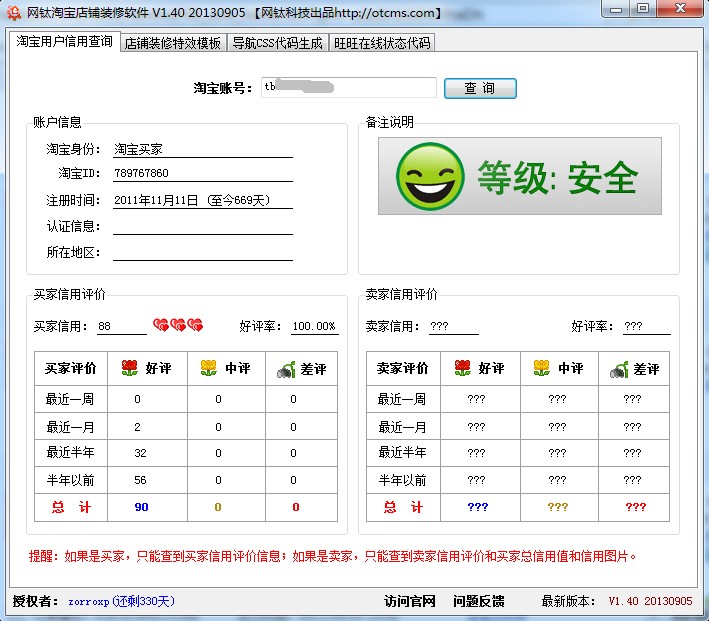Open the 店铺装修特效模板 tab

click(x=173, y=43)
